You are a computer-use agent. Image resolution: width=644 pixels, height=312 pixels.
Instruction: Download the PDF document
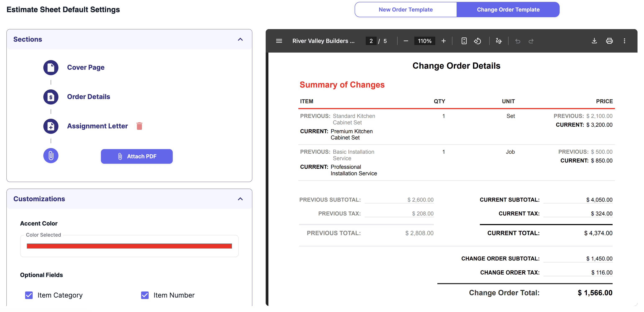(x=594, y=41)
